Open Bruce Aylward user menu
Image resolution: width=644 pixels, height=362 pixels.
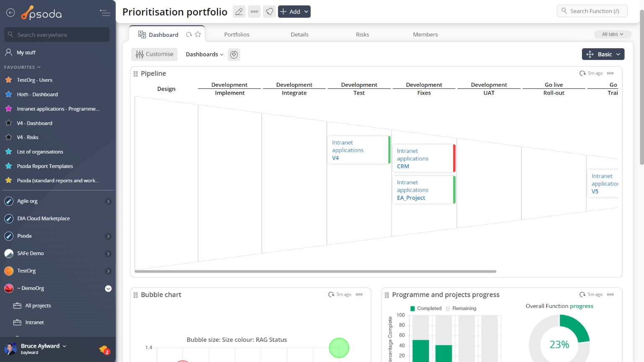[x=44, y=346]
